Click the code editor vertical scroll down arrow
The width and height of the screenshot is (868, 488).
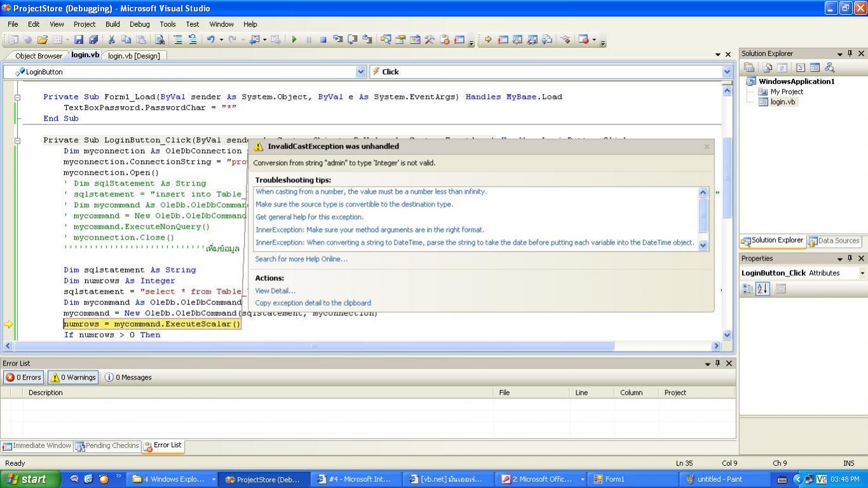point(727,335)
